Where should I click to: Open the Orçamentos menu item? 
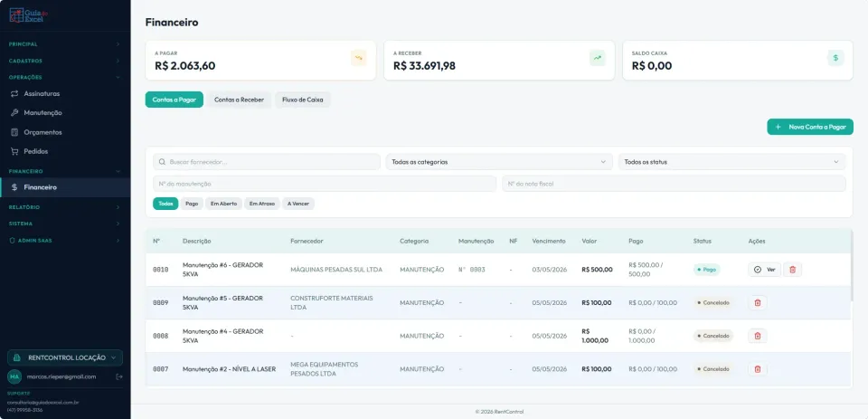point(65,132)
